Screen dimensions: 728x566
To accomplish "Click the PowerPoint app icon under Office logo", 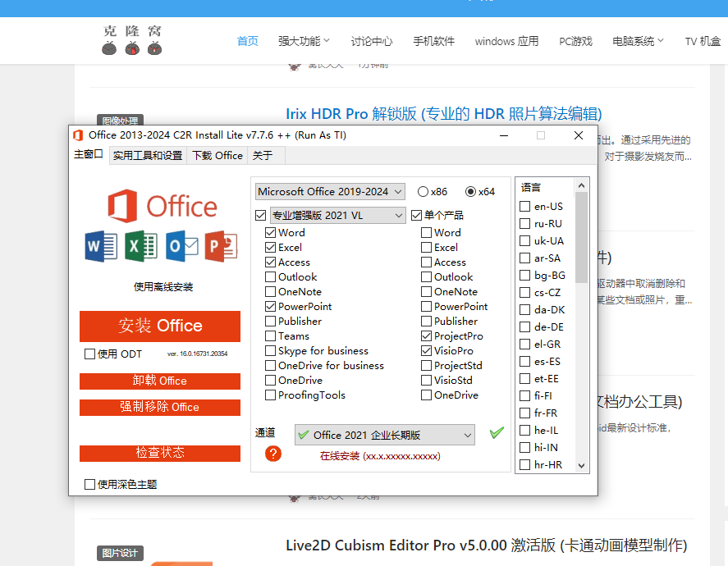I will pyautogui.click(x=222, y=246).
